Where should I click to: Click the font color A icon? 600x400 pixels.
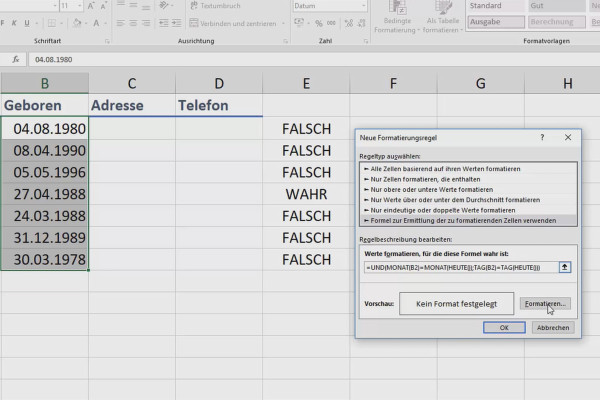96,23
